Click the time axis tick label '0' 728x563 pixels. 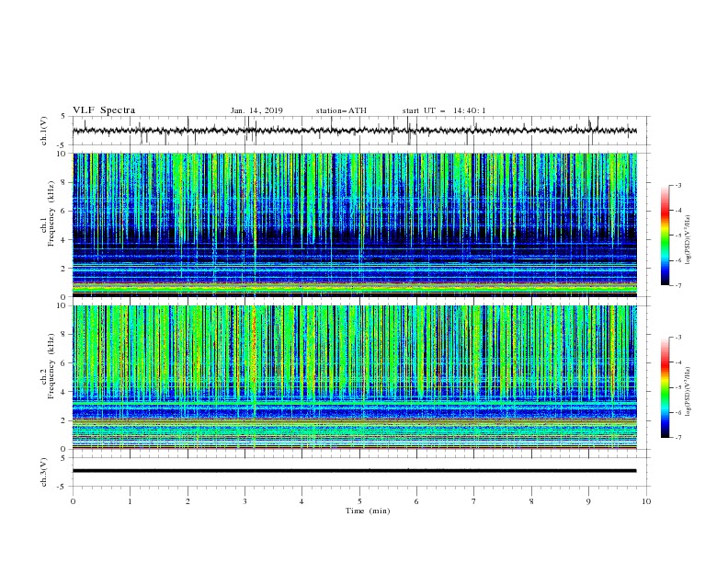pyautogui.click(x=73, y=501)
